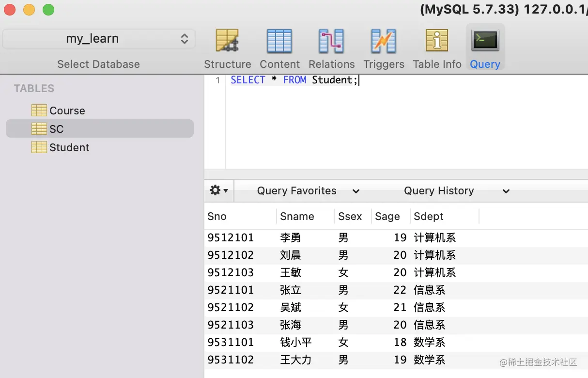Click into the SQL query editor
This screenshot has width=588, height=378.
pyautogui.click(x=407, y=121)
